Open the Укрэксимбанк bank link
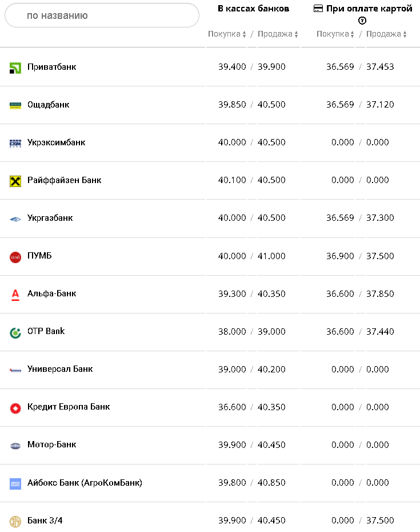 click(56, 142)
